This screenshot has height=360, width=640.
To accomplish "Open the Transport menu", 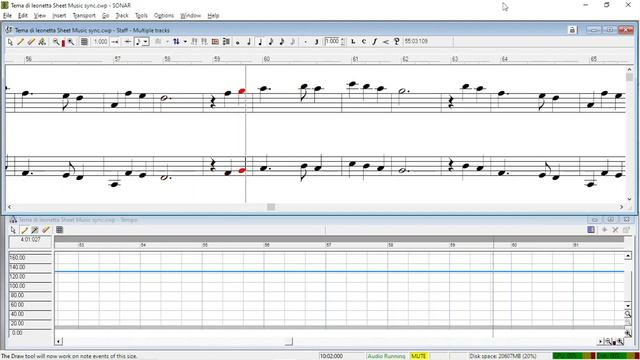I will coord(84,16).
